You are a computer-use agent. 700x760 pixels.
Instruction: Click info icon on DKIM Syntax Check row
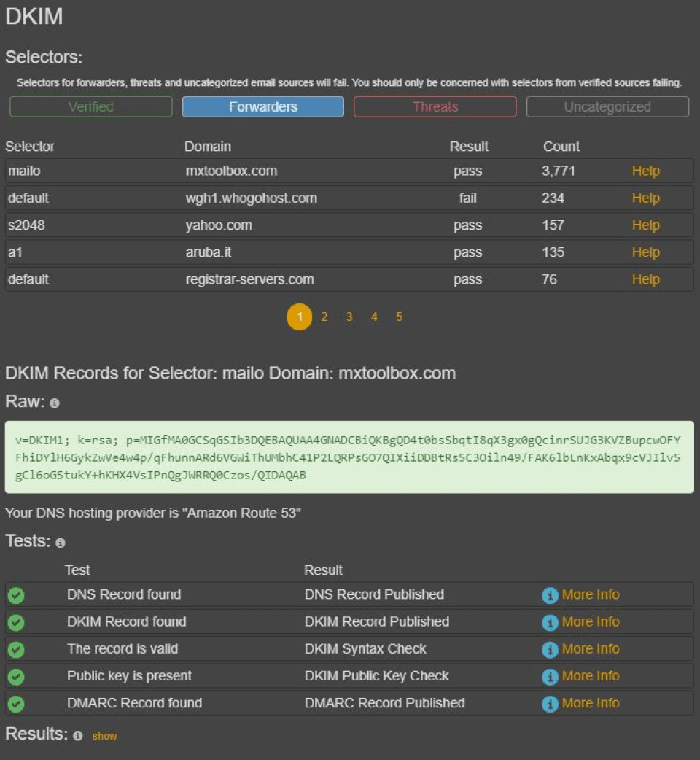(550, 649)
